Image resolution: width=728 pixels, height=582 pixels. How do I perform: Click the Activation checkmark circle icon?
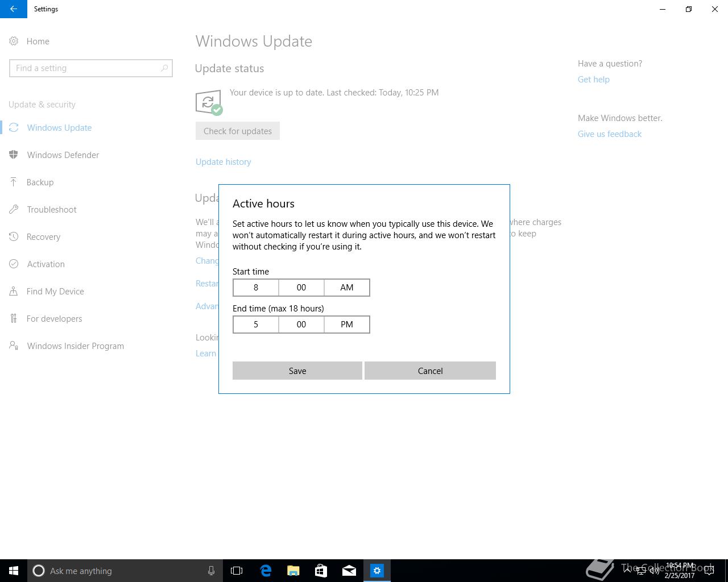[x=14, y=264]
